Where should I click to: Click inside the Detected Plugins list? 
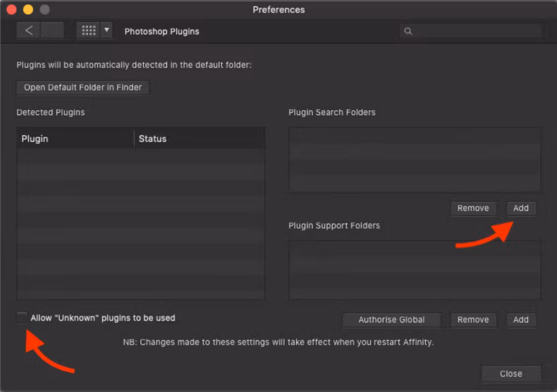[141, 224]
